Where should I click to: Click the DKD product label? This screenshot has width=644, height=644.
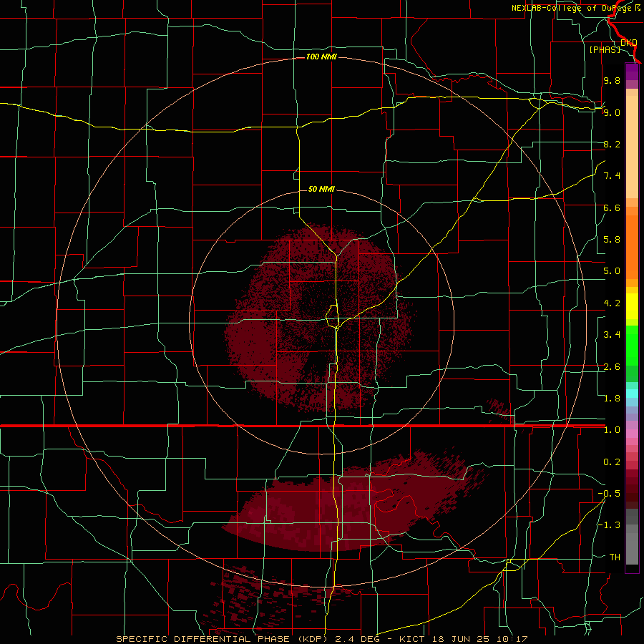(628, 42)
